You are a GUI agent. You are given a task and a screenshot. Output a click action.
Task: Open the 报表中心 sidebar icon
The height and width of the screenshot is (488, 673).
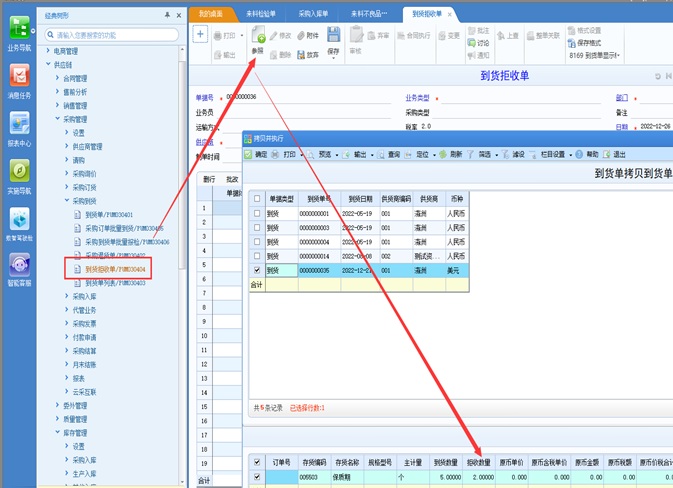[x=19, y=123]
